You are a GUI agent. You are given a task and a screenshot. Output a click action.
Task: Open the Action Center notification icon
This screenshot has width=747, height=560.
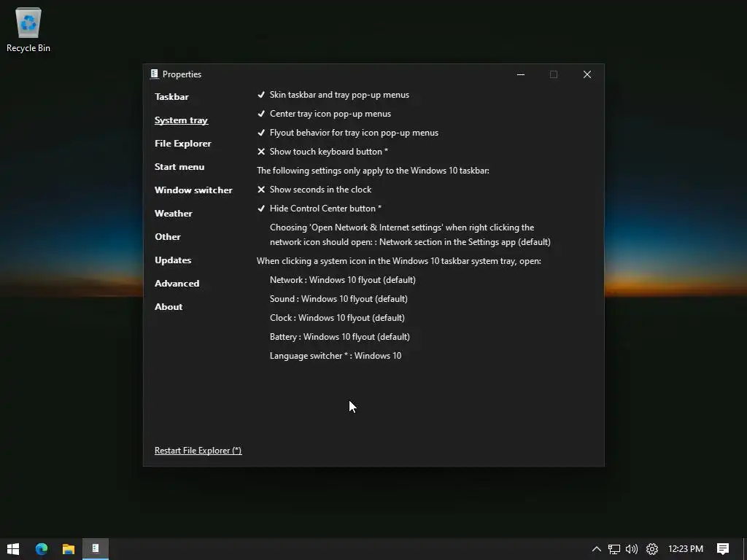[723, 549]
